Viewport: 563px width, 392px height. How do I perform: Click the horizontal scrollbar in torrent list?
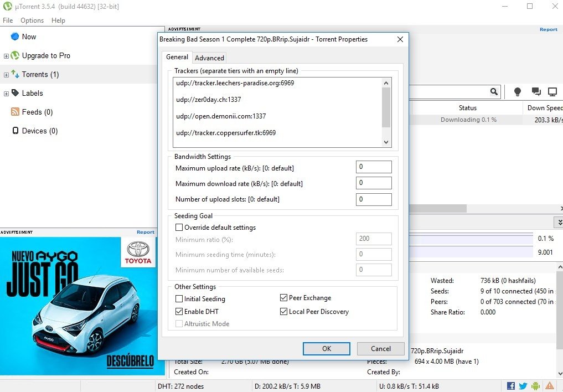[438, 208]
